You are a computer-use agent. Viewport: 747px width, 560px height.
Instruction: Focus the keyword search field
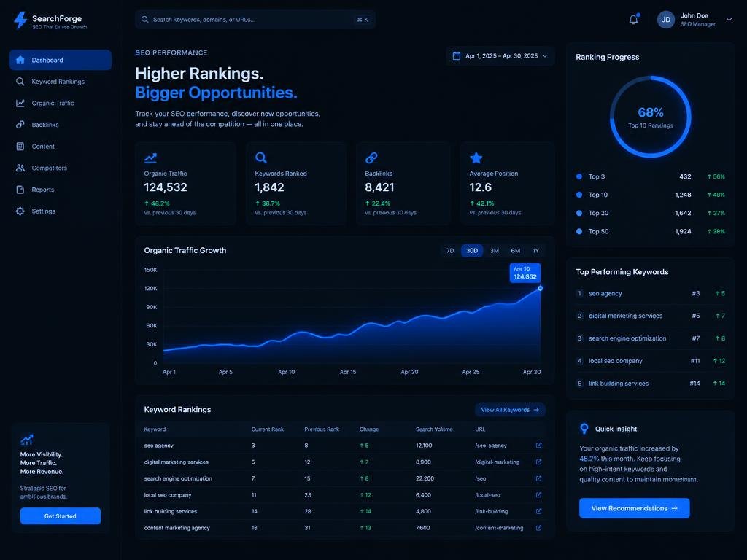pyautogui.click(x=255, y=20)
